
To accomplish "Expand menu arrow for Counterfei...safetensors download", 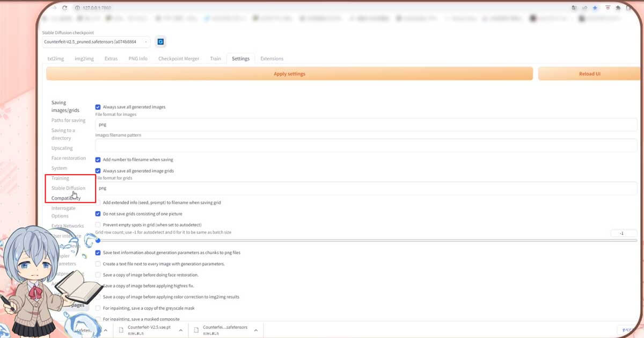I will point(256,330).
